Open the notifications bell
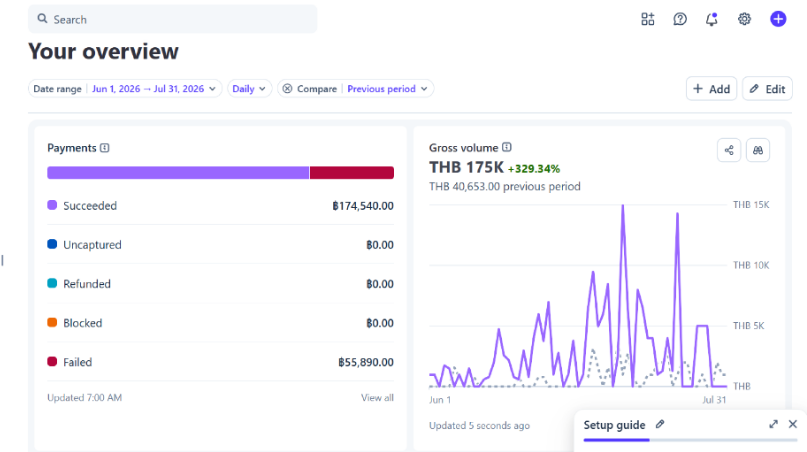 (x=712, y=20)
